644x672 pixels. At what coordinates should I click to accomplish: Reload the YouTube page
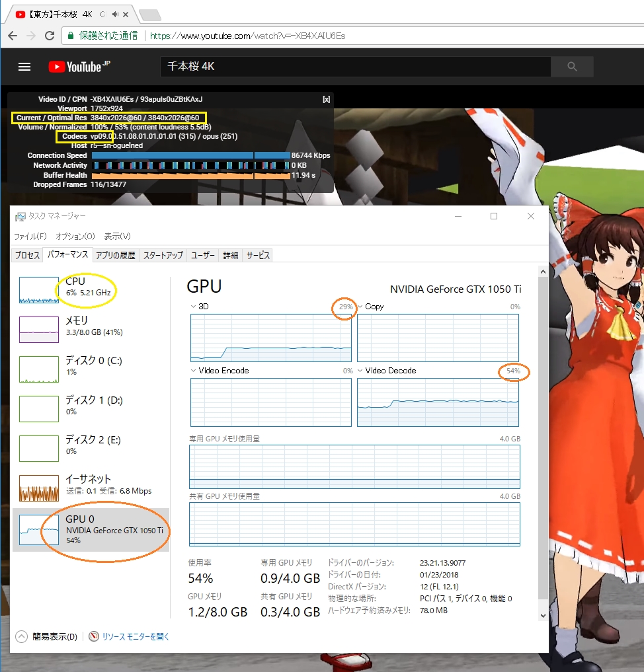(x=50, y=36)
